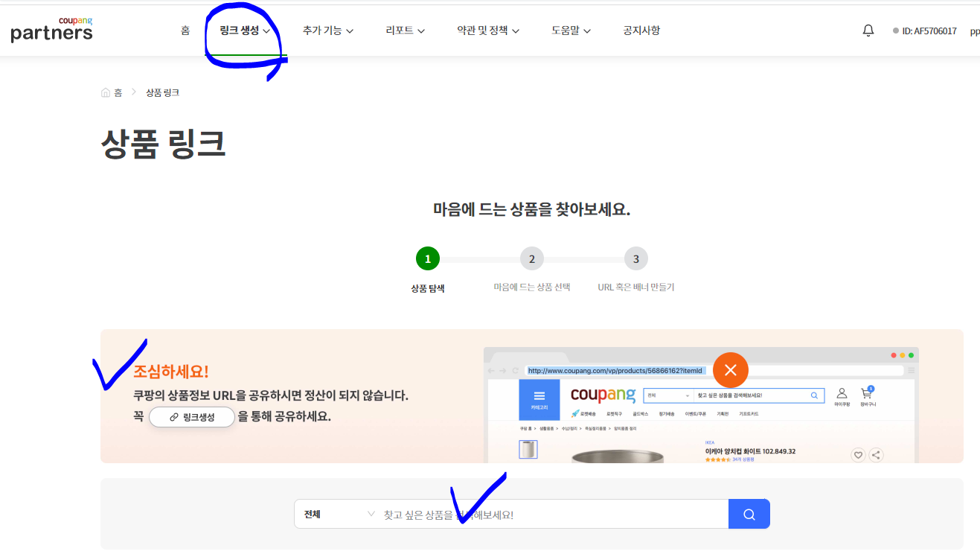Click the URL 혹은 배너 만들기 label
980x560 pixels.
click(636, 287)
